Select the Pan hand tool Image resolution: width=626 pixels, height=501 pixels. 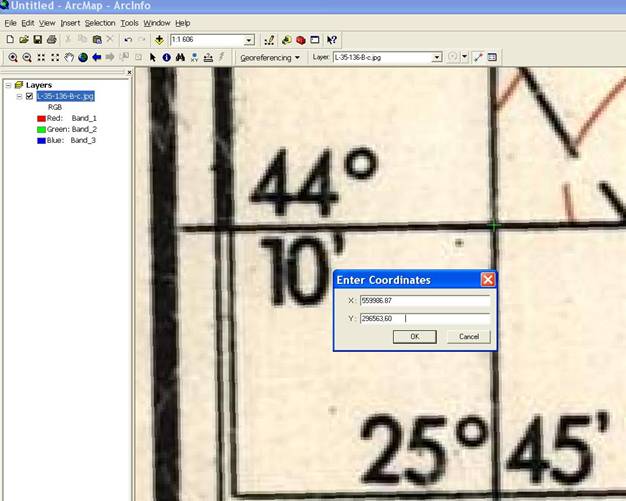tap(69, 58)
